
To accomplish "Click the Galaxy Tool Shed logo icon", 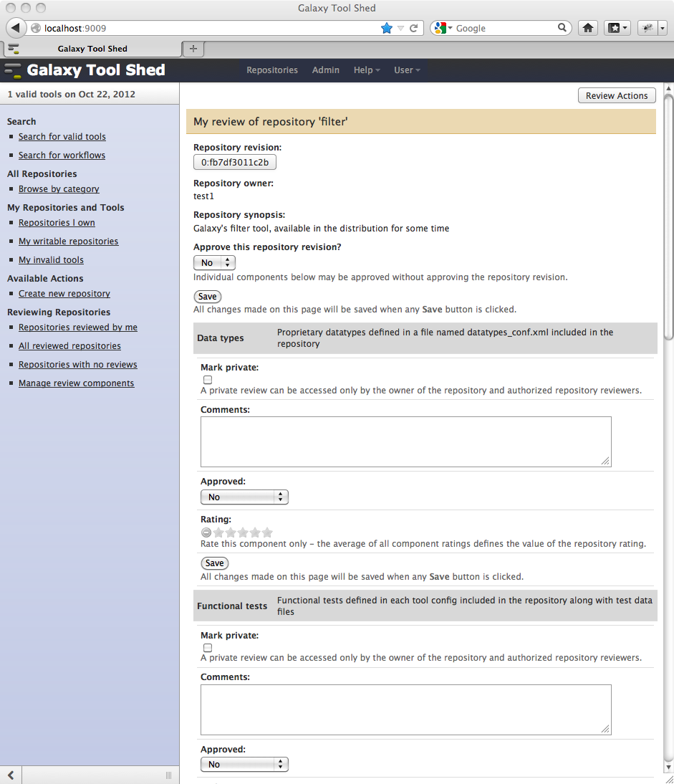I will (x=13, y=70).
